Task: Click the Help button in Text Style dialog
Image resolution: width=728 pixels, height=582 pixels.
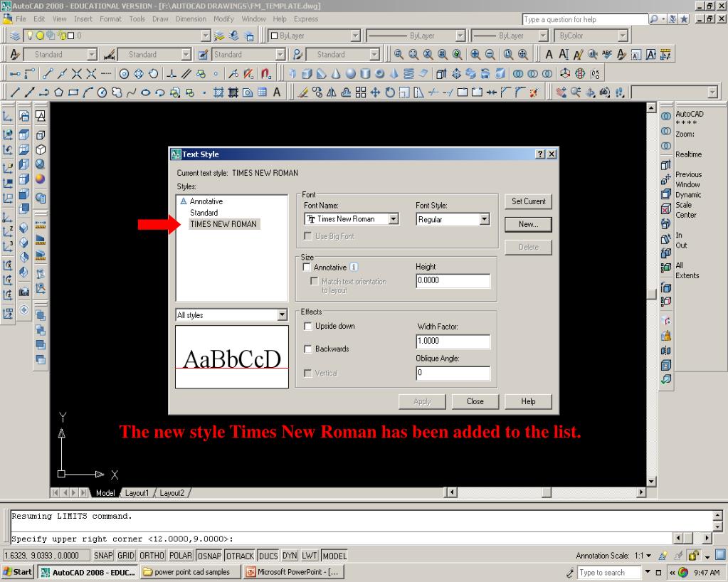Action: point(528,401)
